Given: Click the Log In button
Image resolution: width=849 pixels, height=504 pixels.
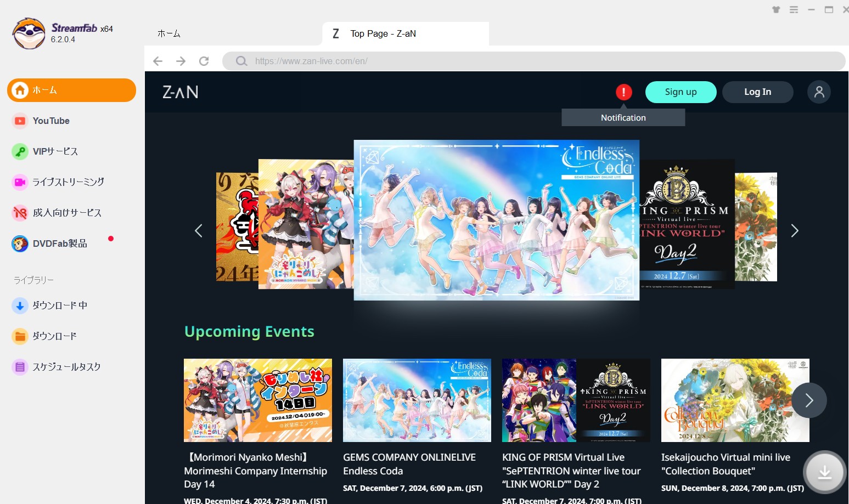Looking at the screenshot, I should coord(758,92).
